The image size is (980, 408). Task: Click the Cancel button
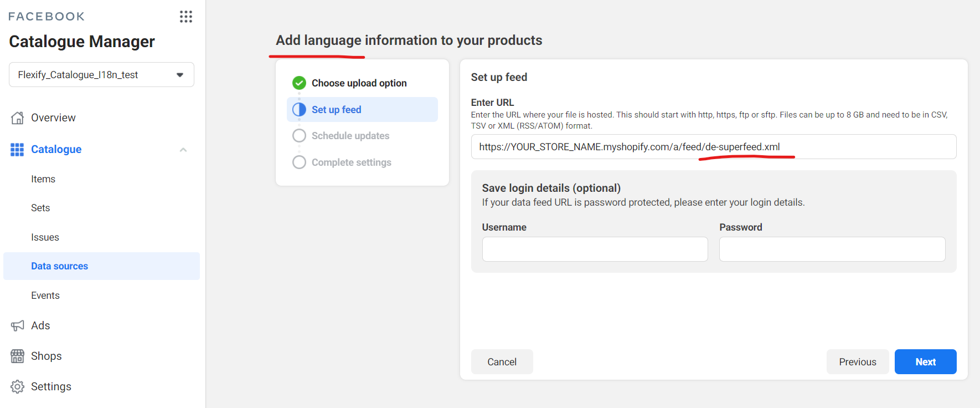[502, 362]
